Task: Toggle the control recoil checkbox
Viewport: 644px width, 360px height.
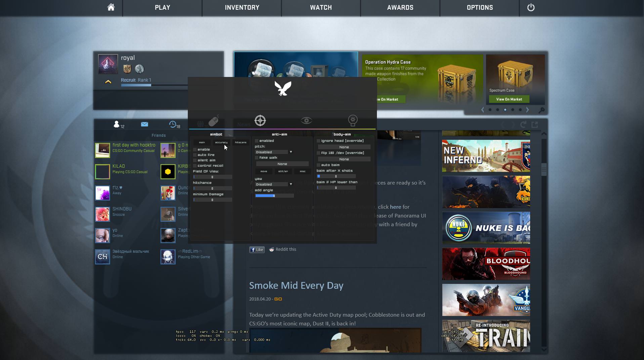Action: pyautogui.click(x=195, y=166)
